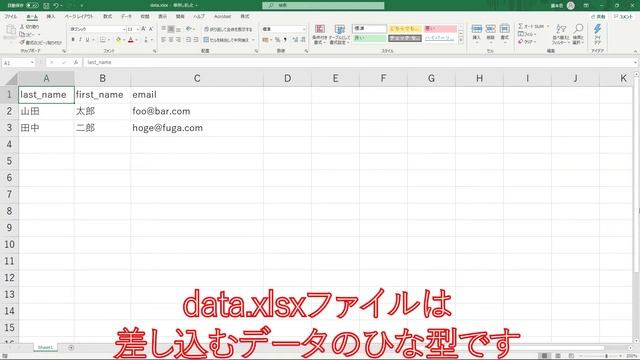Select the green good cell style
The height and width of the screenshot is (360, 640).
point(369,38)
